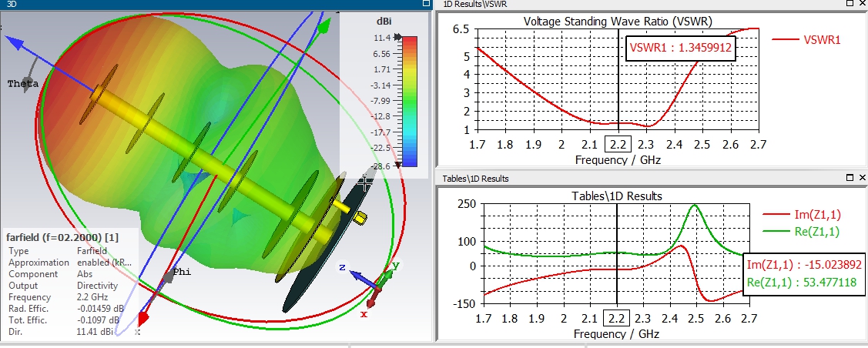Click the 2.2 frequency marker box in impedance plot

click(x=615, y=319)
